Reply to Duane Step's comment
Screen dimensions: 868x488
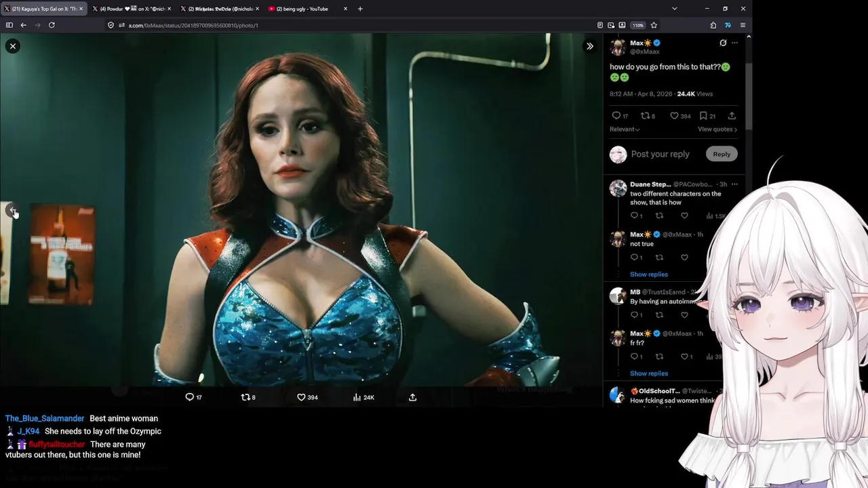coord(635,216)
